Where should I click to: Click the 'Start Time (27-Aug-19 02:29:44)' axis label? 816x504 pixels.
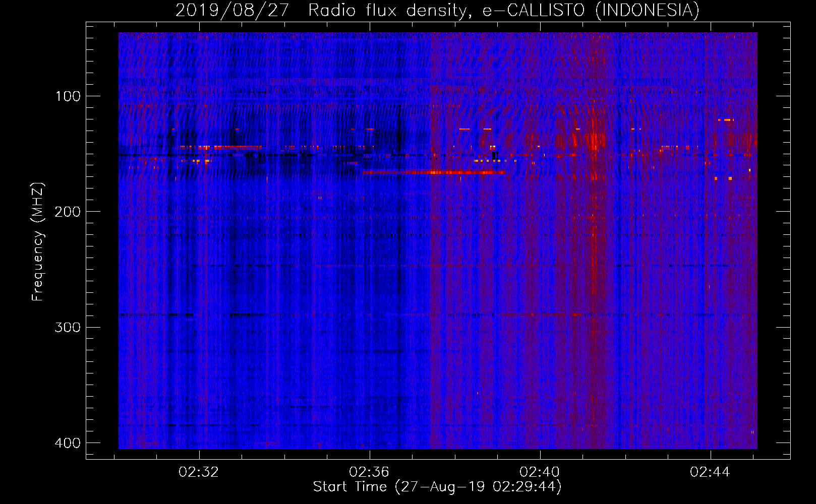[x=437, y=487]
